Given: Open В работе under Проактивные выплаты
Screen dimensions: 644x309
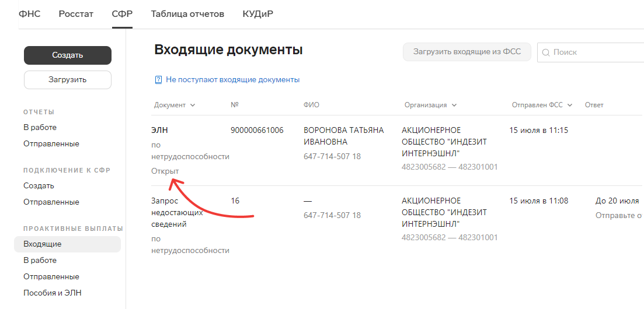Looking at the screenshot, I should click(x=40, y=260).
